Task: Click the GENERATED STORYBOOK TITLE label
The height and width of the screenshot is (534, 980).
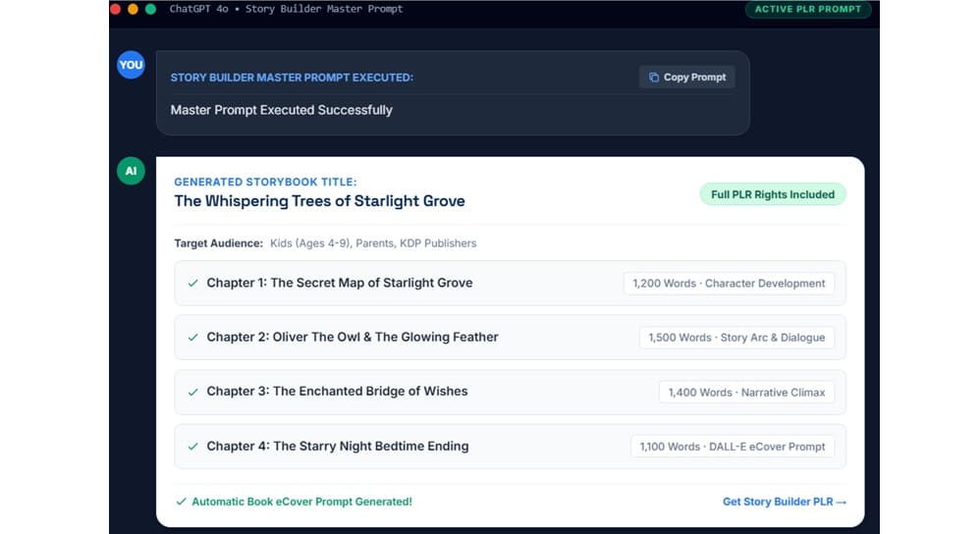Action: point(266,182)
